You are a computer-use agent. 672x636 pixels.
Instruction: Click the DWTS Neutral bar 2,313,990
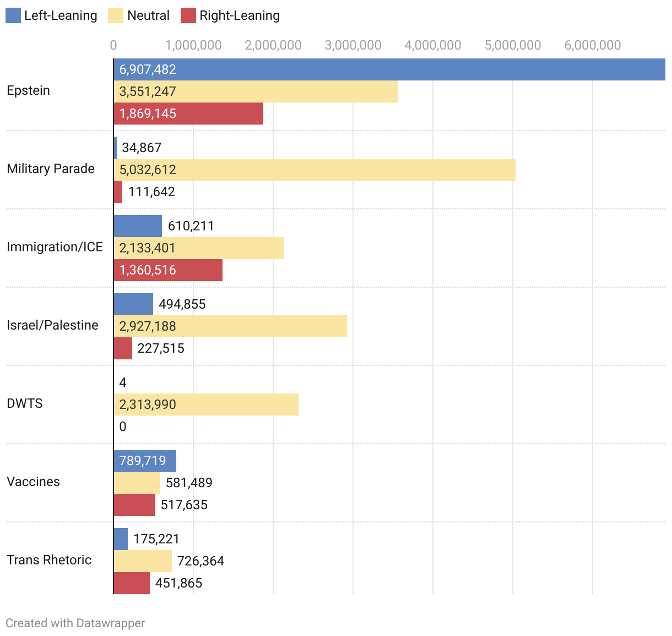point(206,405)
